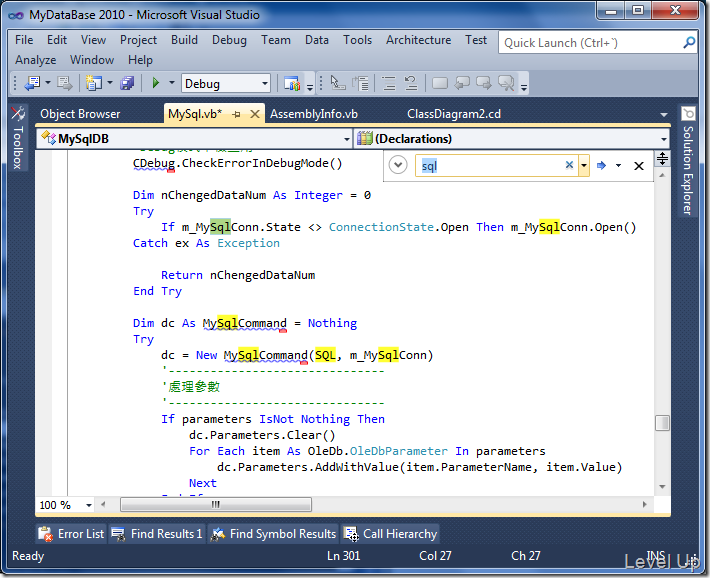The height and width of the screenshot is (578, 710).
Task: Click the editor split window handle
Action: tap(662, 158)
